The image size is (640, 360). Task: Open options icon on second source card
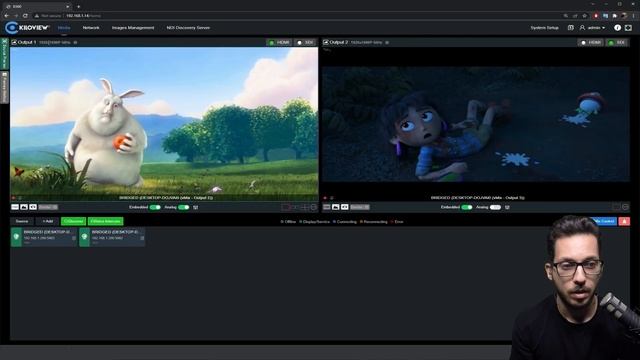tap(142, 238)
